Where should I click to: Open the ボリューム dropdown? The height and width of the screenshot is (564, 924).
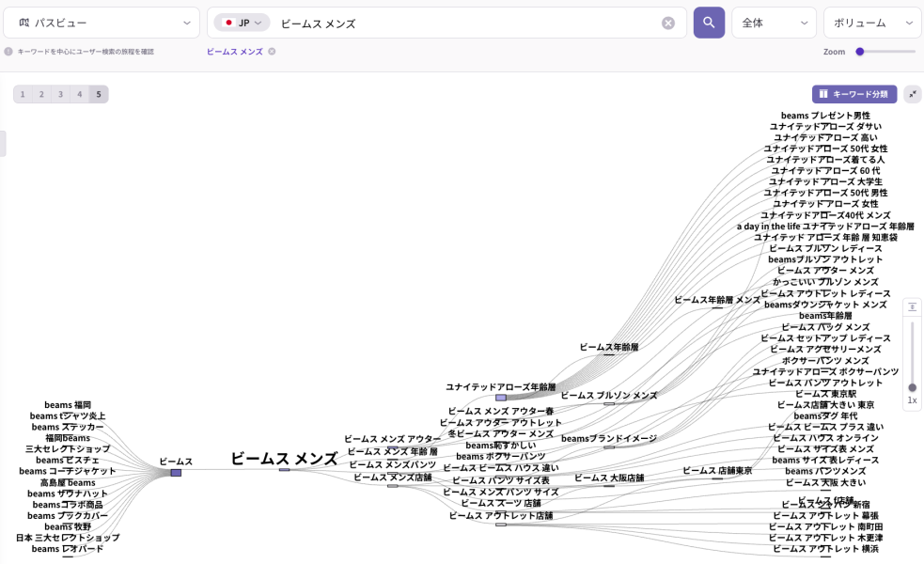pos(872,23)
